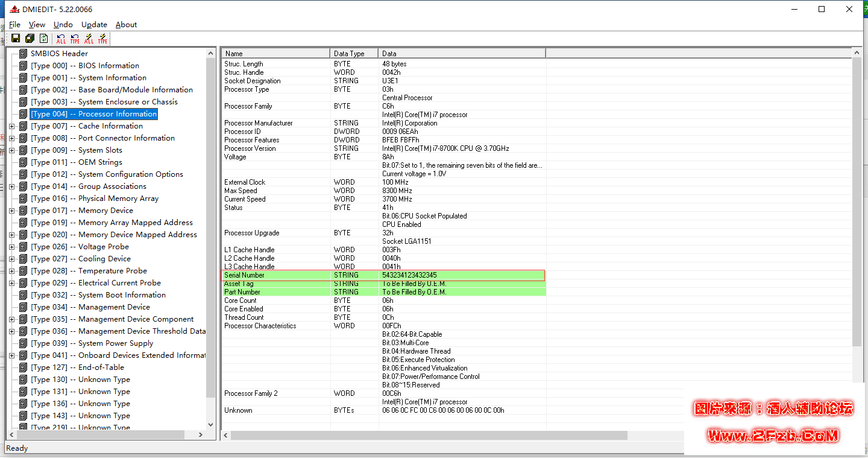Click the lightning Update ALL toolbar icon
Screen dimensions: 868x458
tap(89, 39)
